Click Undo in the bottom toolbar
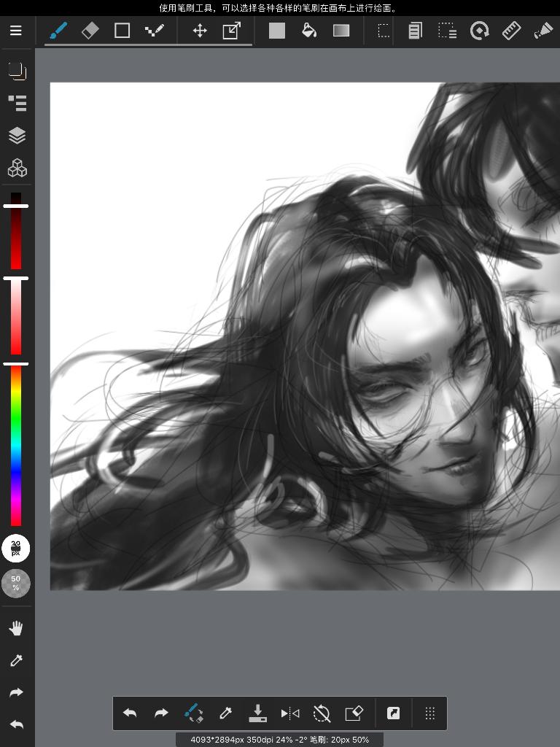 (130, 713)
